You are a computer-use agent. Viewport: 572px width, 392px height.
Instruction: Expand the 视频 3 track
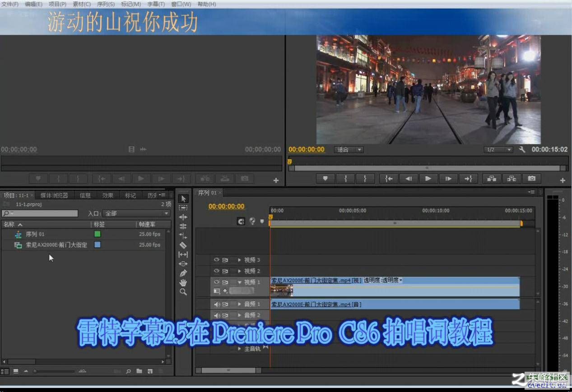pyautogui.click(x=240, y=260)
